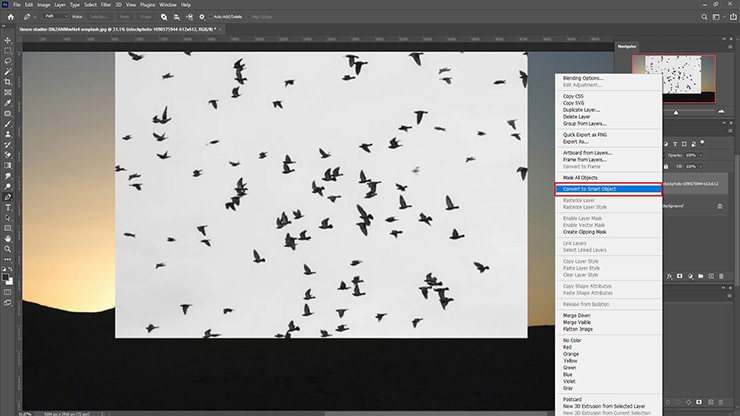Viewport: 740px width, 416px height.
Task: Select the Clone Stamp tool
Action: [x=8, y=134]
